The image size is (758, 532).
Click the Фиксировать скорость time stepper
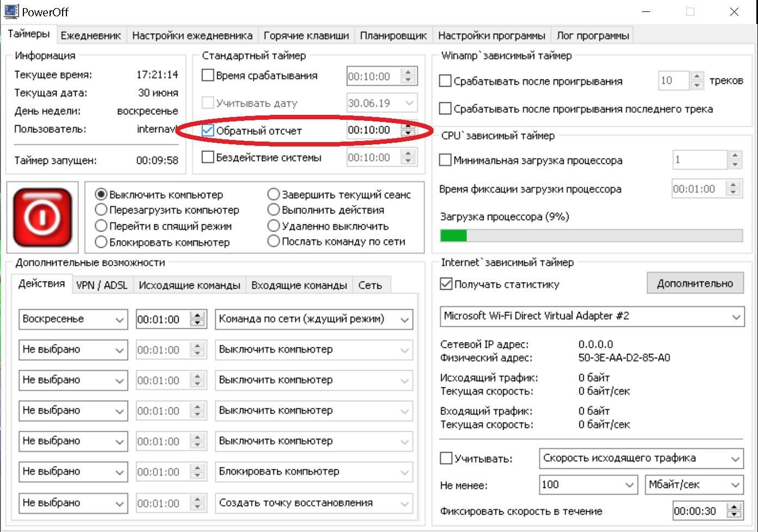click(x=735, y=511)
